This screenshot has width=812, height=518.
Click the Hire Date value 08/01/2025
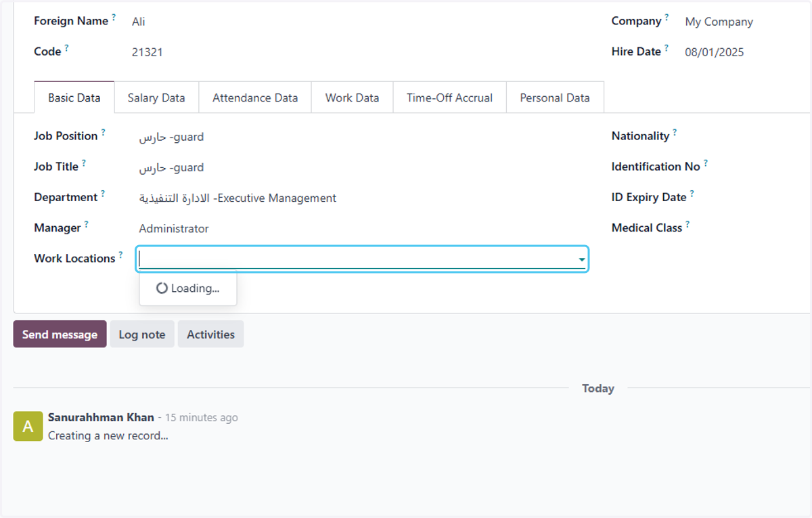tap(715, 52)
